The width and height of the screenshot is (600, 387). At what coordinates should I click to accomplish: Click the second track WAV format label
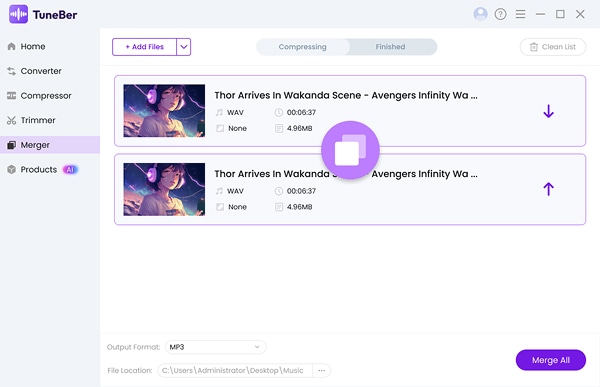(x=235, y=191)
